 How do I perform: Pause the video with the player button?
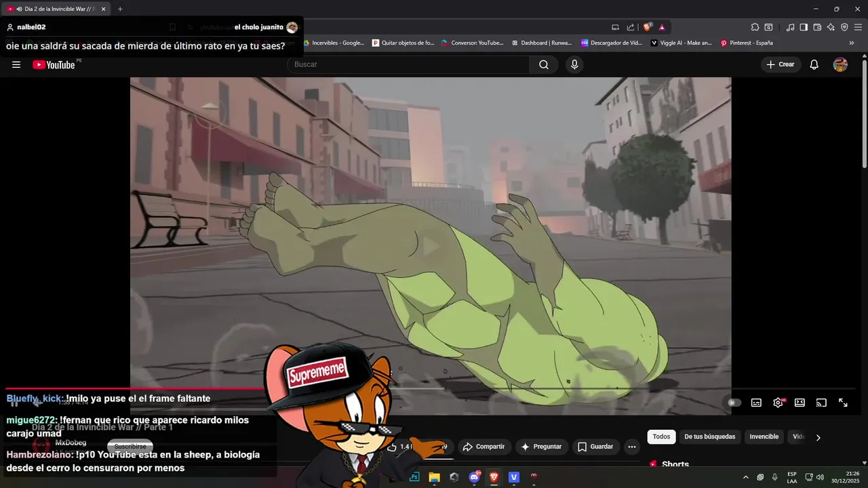coord(14,403)
